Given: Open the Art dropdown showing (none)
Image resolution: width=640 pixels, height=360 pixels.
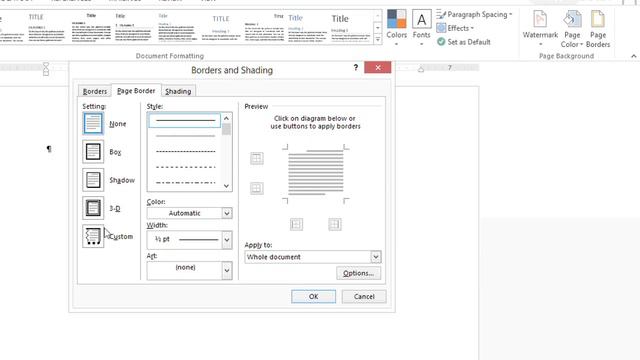Looking at the screenshot, I should (x=189, y=270).
